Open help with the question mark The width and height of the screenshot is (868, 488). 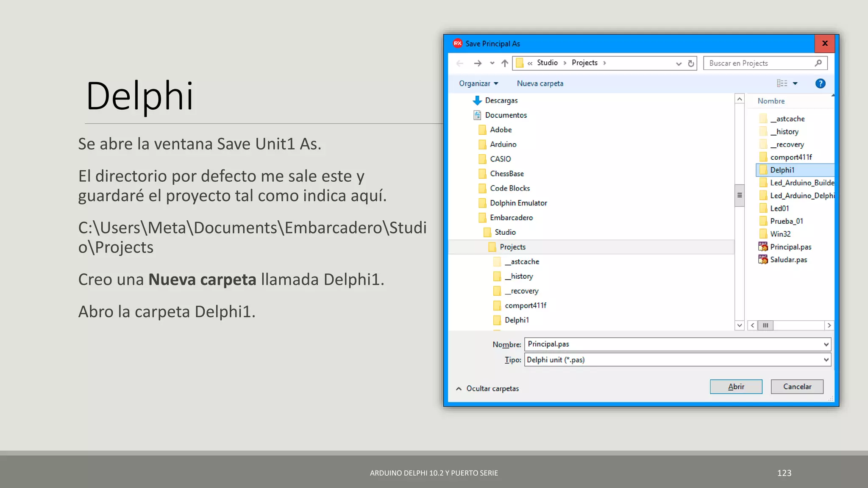pos(820,83)
